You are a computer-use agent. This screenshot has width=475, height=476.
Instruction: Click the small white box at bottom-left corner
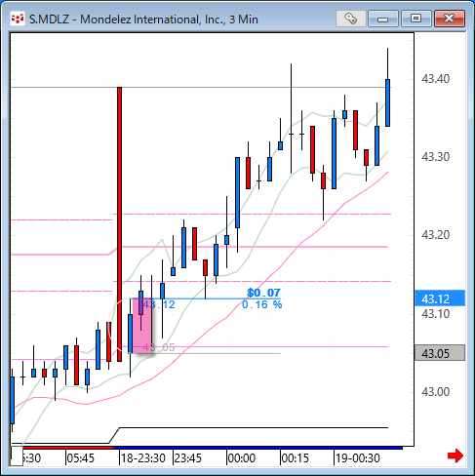pos(17,456)
